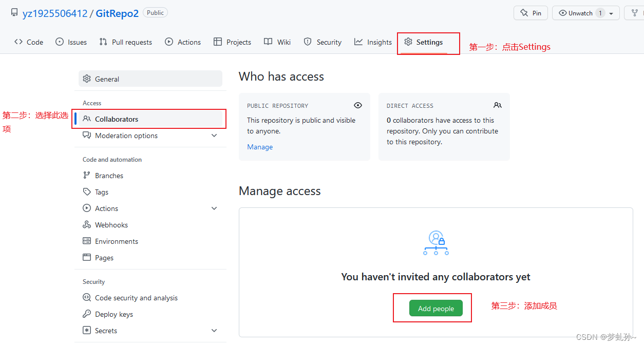This screenshot has width=644, height=346.
Task: Click the Fork button
Action: click(634, 13)
